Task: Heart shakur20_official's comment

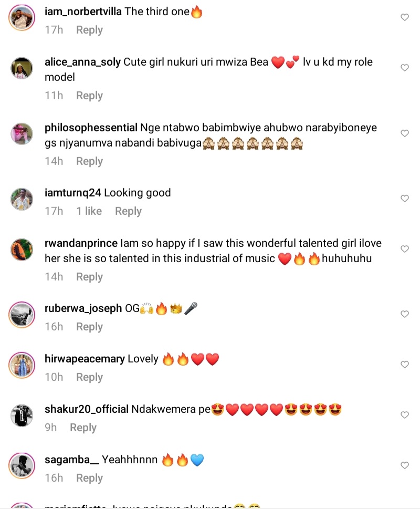Action: (x=404, y=415)
